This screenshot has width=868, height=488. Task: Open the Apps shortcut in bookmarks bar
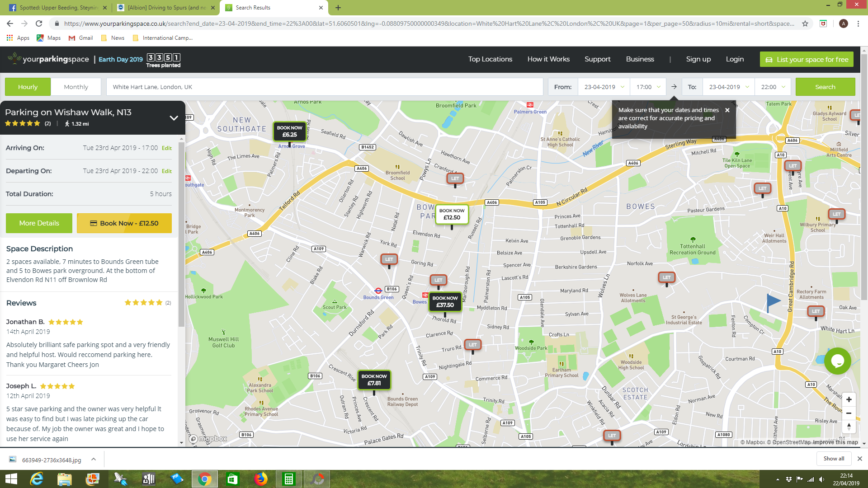coord(18,38)
